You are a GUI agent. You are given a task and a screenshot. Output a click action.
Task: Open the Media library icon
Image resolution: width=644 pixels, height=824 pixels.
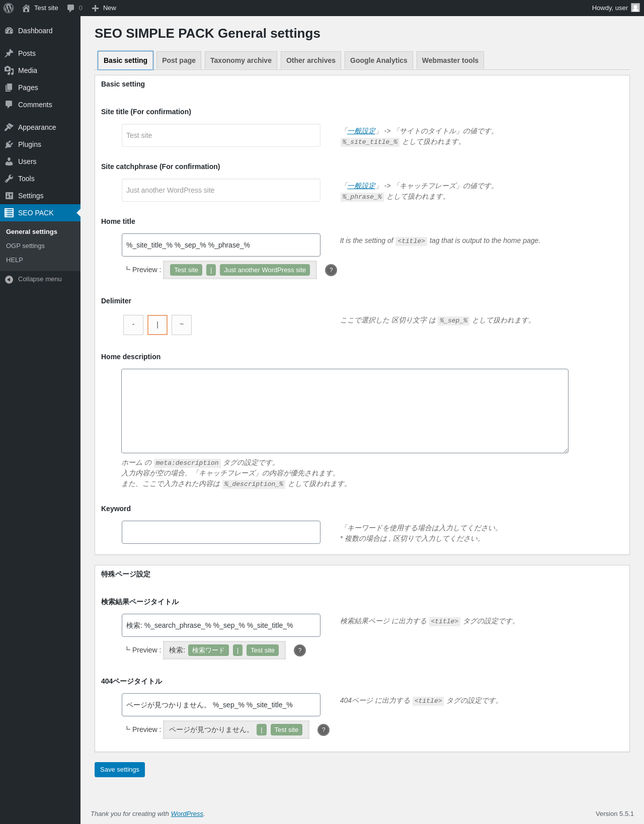9,70
